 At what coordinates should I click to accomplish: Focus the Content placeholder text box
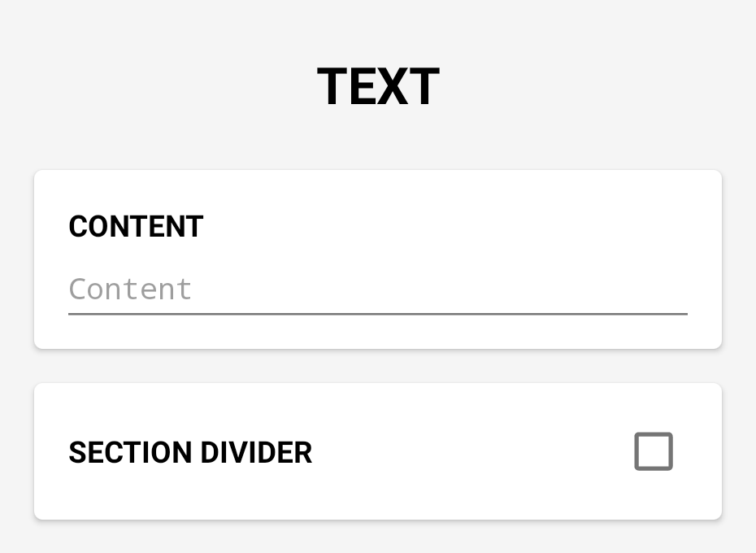377,290
